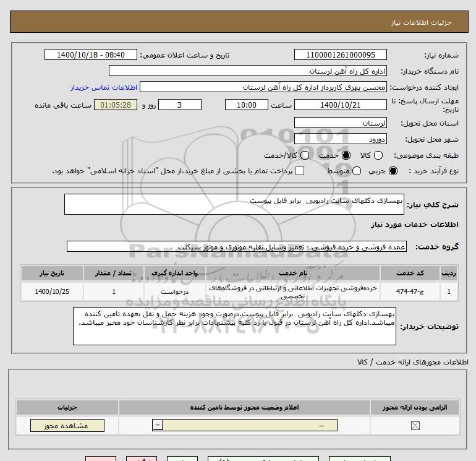Screen dimensions: 476x461
Task: Click the unit cell درخواست
Action: pyautogui.click(x=174, y=291)
